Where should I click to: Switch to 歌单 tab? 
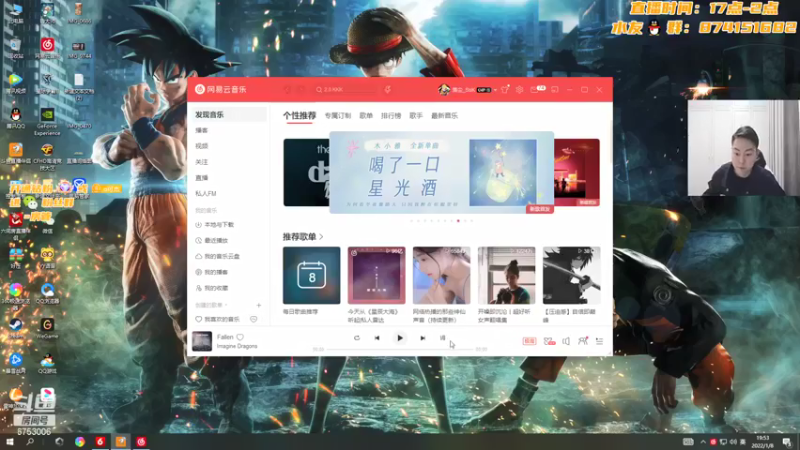tap(366, 116)
